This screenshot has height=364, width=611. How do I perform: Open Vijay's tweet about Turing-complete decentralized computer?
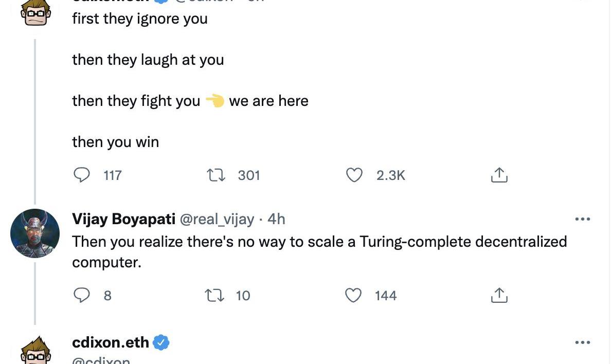click(319, 251)
